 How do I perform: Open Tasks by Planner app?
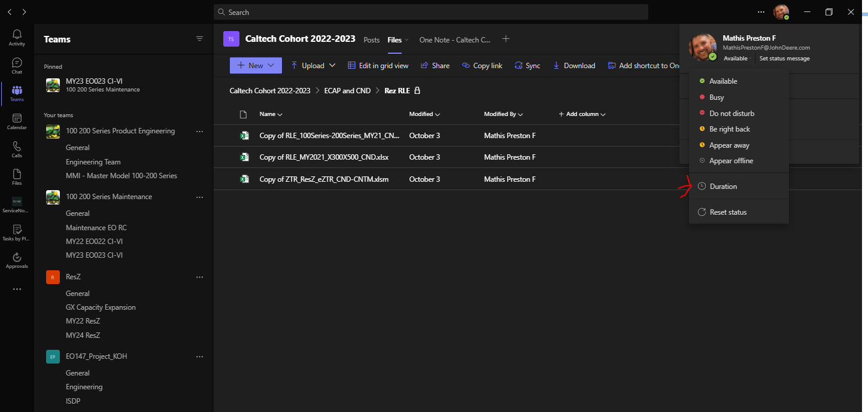click(17, 233)
